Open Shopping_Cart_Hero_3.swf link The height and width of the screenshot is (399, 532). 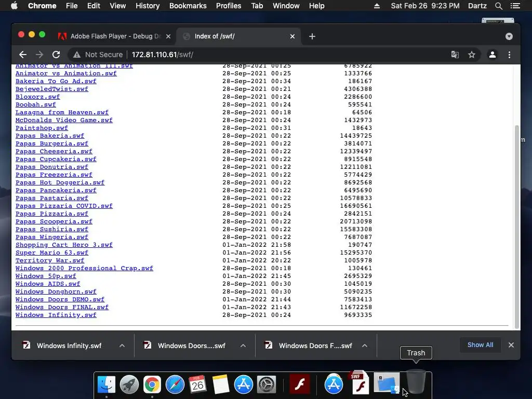point(64,245)
